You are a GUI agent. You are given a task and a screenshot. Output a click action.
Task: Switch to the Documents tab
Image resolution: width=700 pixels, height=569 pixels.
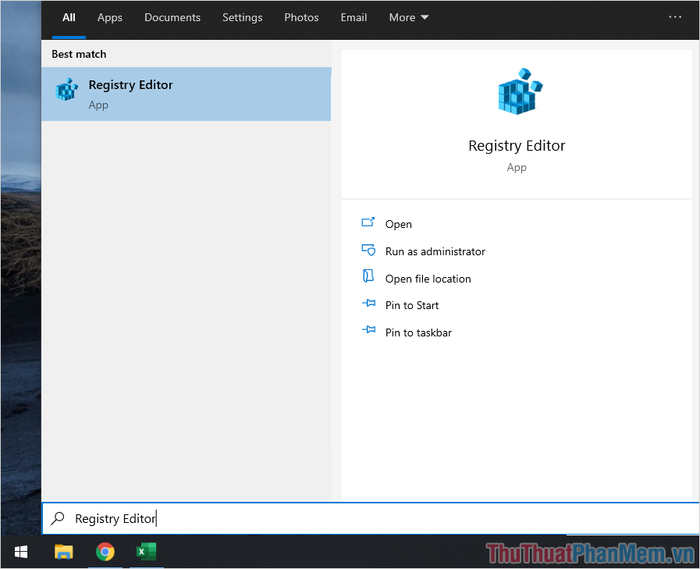pos(172,17)
